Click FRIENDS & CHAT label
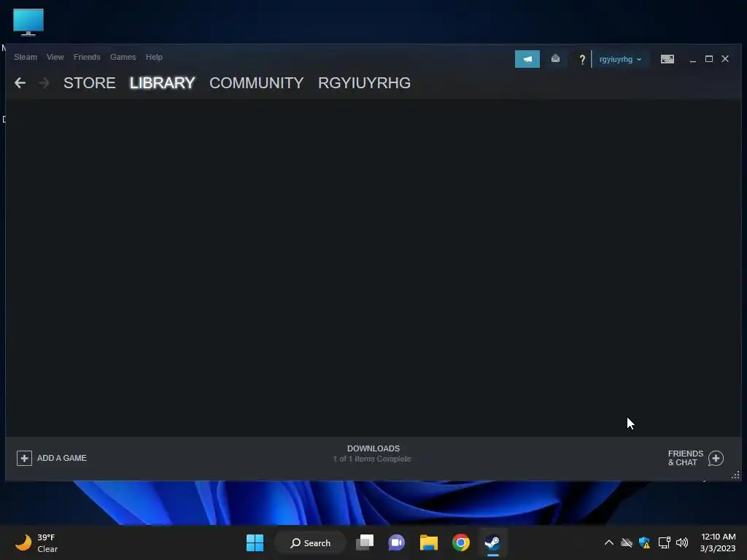This screenshot has width=747, height=560. pyautogui.click(x=685, y=458)
